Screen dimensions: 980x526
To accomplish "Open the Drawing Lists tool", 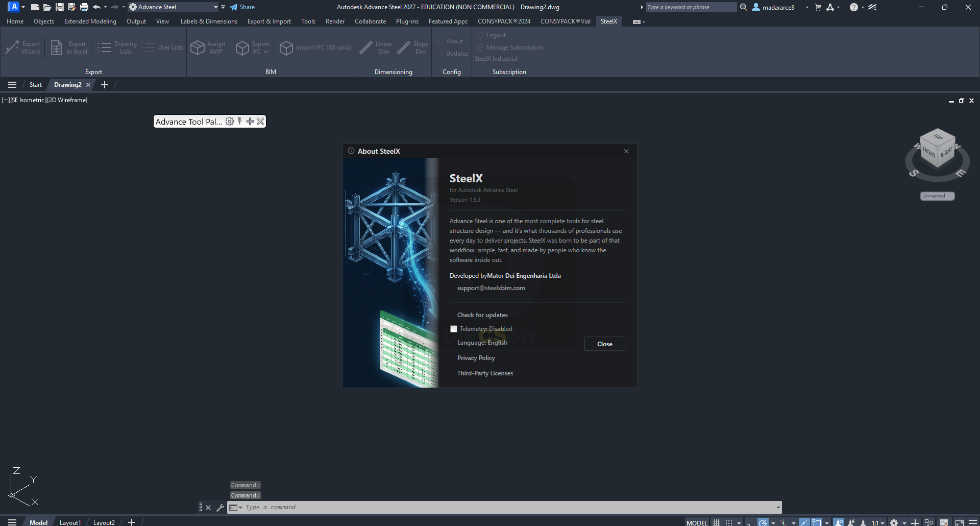I will coord(117,47).
